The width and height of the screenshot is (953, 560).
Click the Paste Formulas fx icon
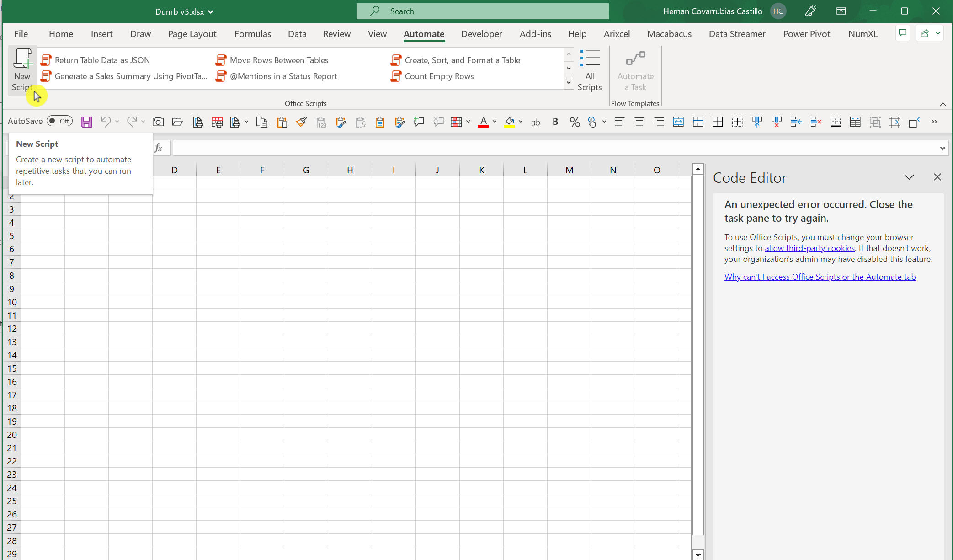click(361, 122)
